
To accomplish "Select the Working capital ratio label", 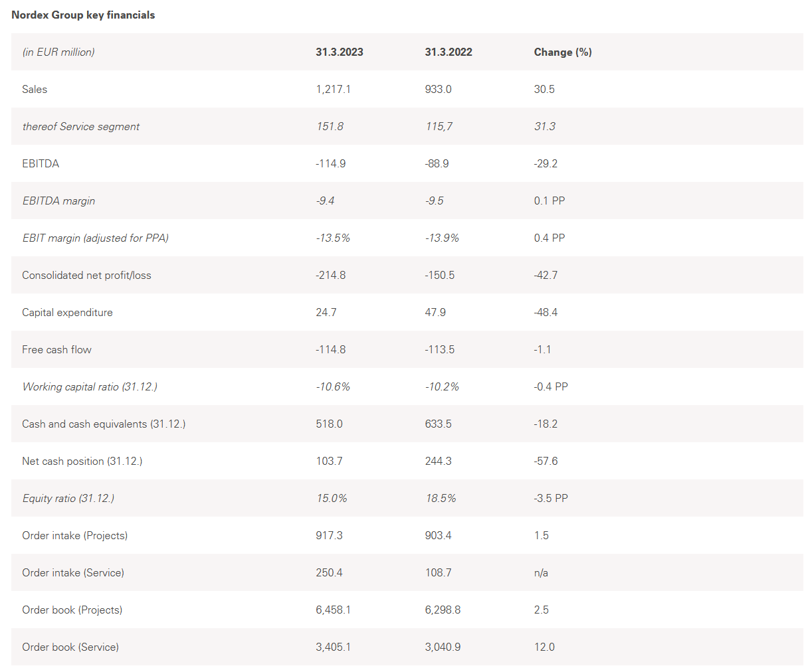I will [90, 386].
